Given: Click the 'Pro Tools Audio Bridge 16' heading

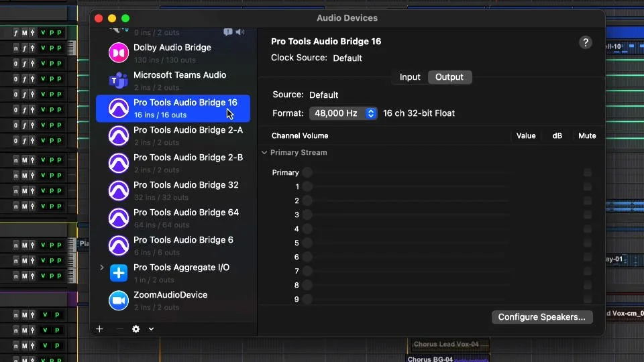Looking at the screenshot, I should tap(326, 42).
